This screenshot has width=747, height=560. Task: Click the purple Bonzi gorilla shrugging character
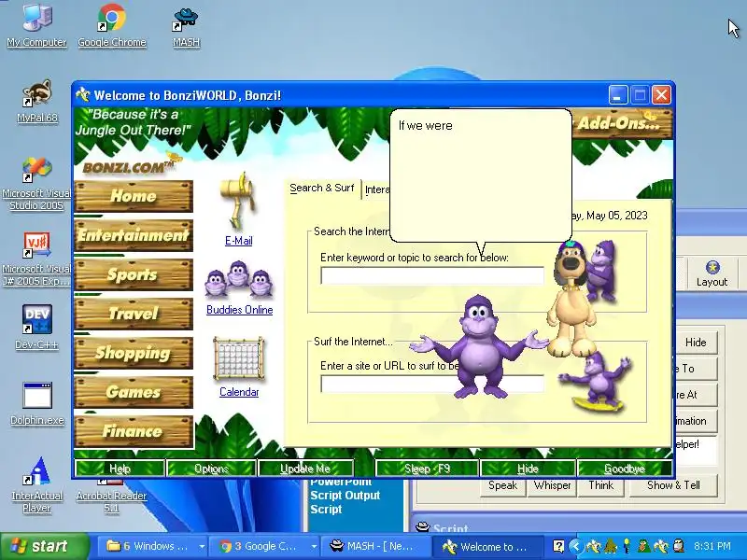479,347
